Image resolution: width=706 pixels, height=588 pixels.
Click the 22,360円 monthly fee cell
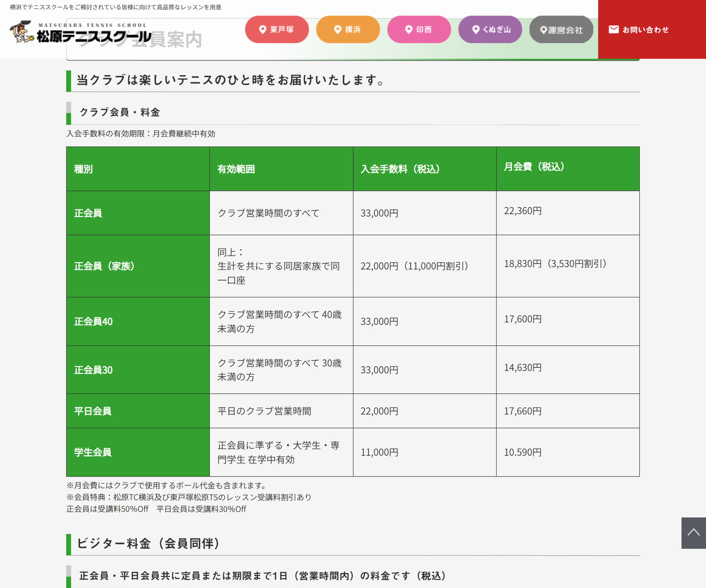coord(568,213)
